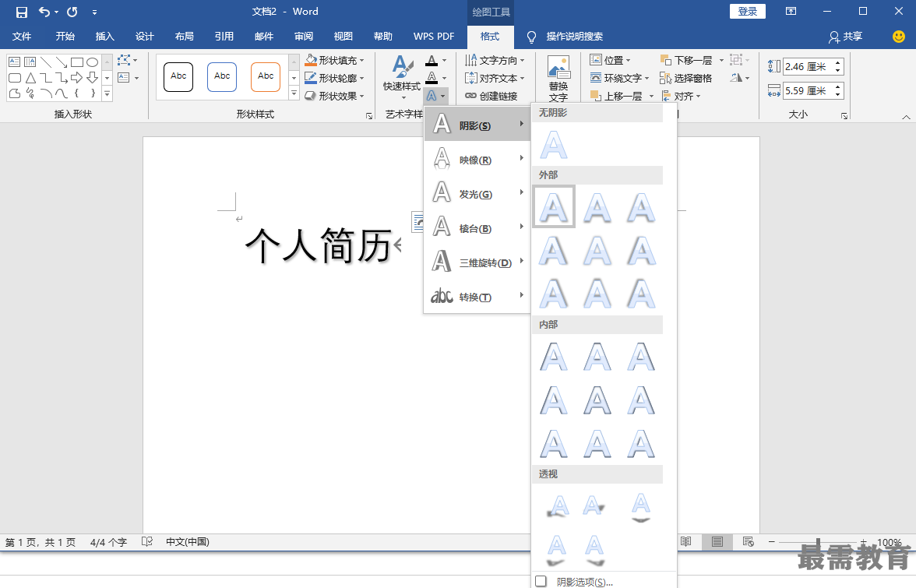The image size is (916, 588).
Task: Open the 转换 transform submenu
Action: coord(477,296)
